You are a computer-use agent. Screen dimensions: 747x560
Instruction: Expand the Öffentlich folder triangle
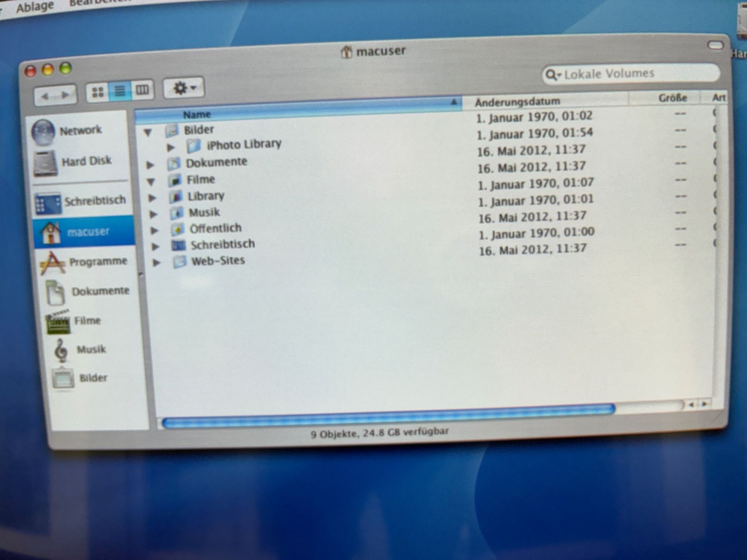[154, 231]
